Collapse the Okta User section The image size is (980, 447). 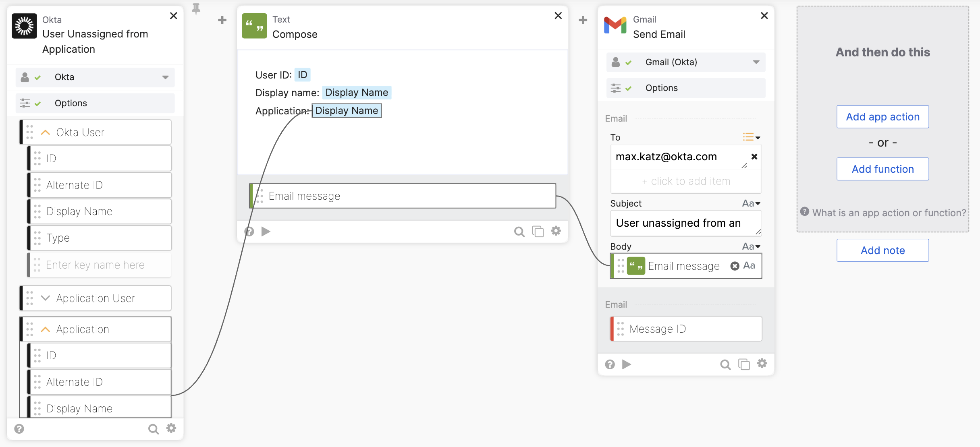pos(46,132)
